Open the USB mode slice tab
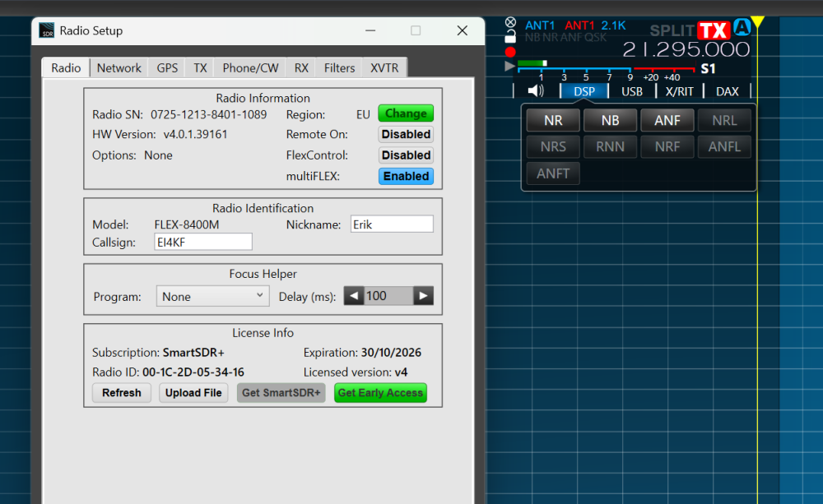Viewport: 823px width, 504px height. (632, 91)
